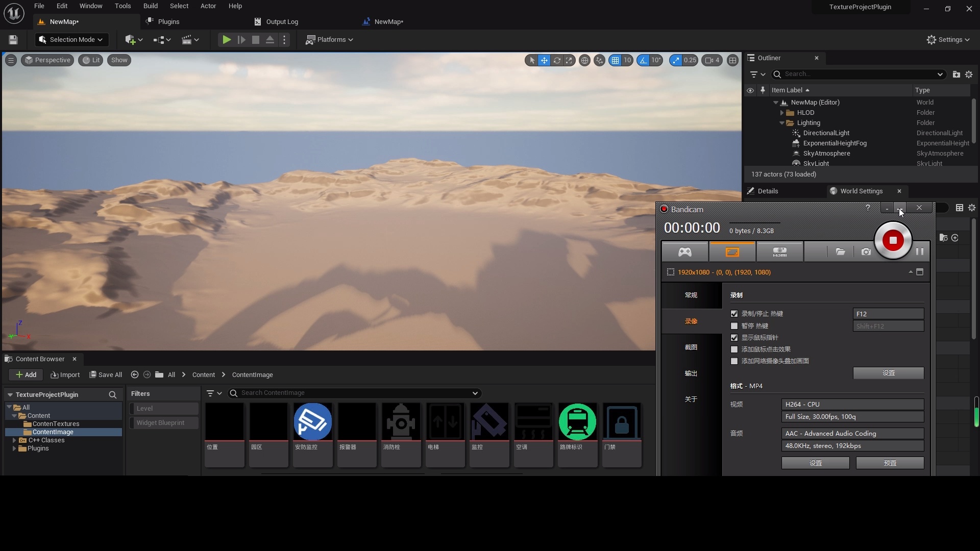Open the Build menu
Image resolution: width=980 pixels, height=551 pixels.
point(150,6)
